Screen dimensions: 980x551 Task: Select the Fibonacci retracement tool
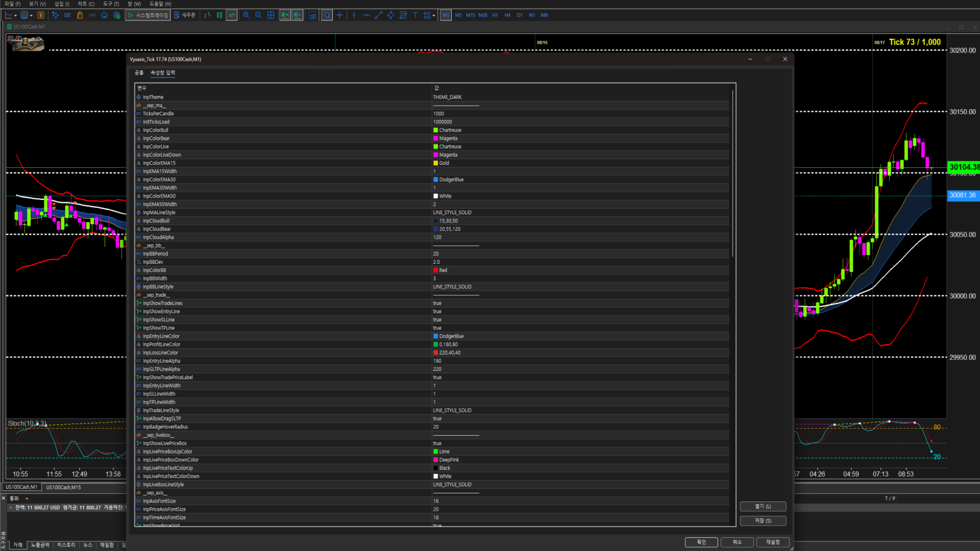pos(403,15)
